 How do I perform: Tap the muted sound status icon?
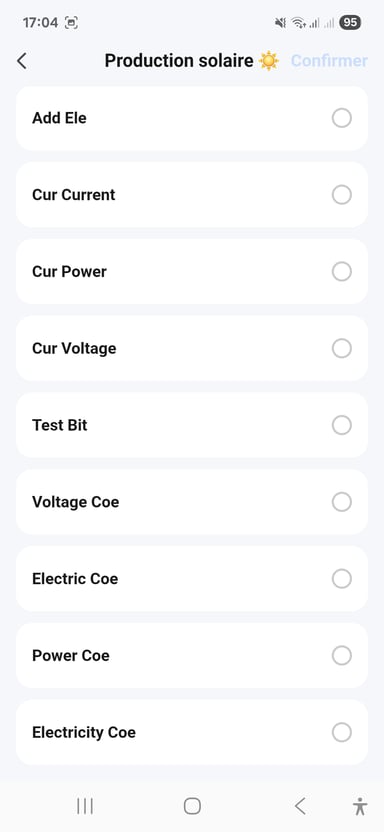click(x=281, y=23)
